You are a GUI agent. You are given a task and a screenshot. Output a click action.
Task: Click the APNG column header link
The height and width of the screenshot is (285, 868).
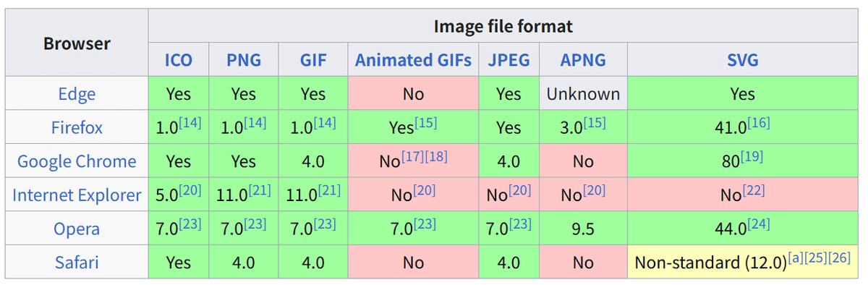pos(583,60)
